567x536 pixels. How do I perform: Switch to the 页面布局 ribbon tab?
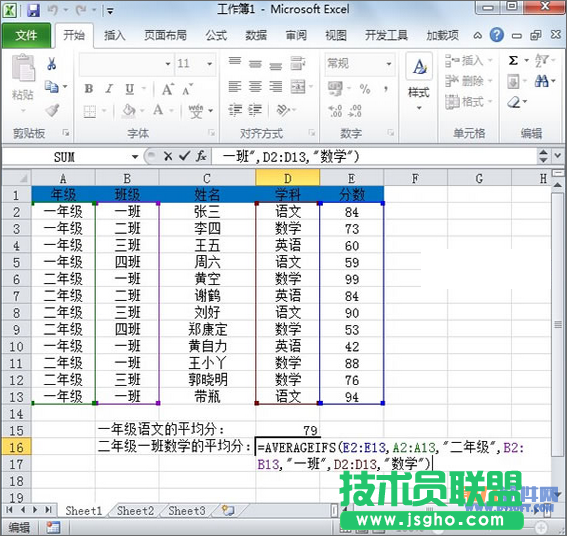[165, 35]
